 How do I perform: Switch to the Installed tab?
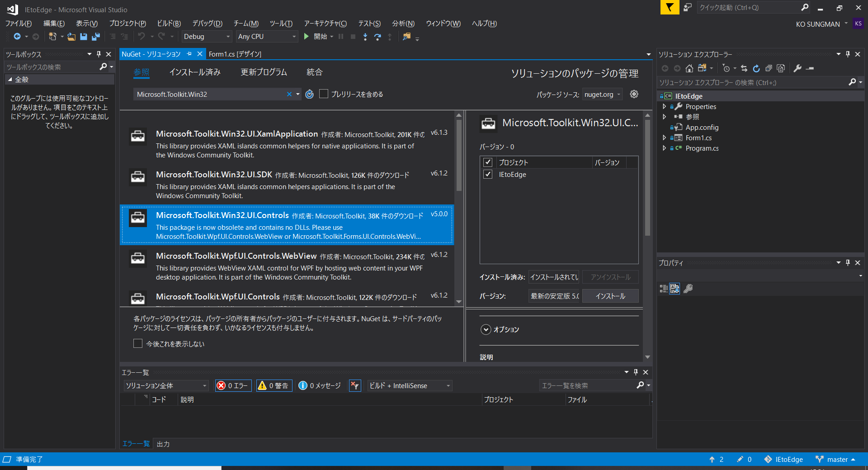[x=195, y=72]
